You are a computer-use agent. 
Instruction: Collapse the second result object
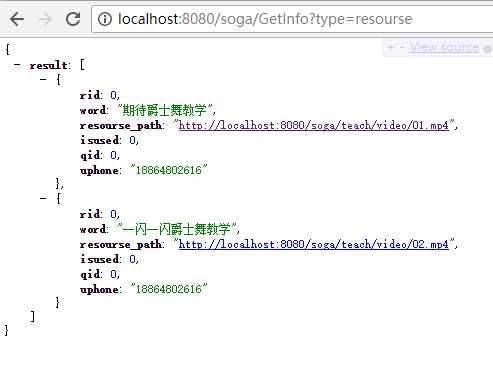(43, 198)
